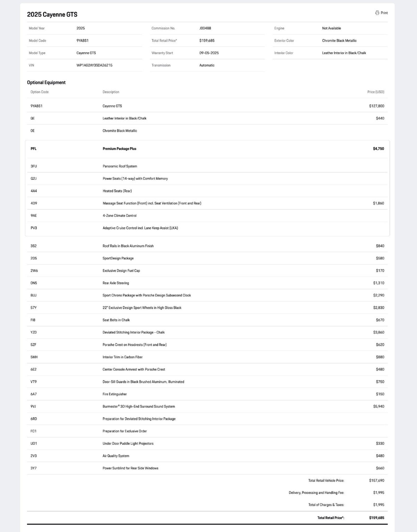The image size is (417, 532).
Task: Click the Description column header
Action: click(111, 92)
